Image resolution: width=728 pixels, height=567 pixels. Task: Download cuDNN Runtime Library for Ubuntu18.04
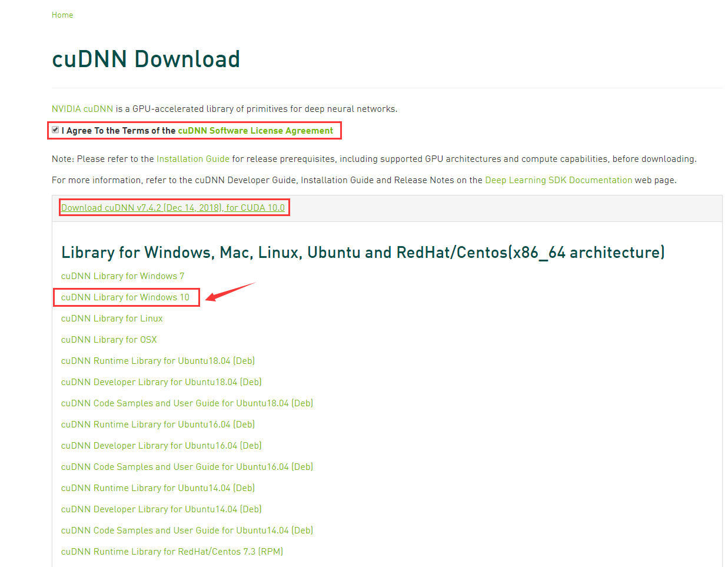158,361
